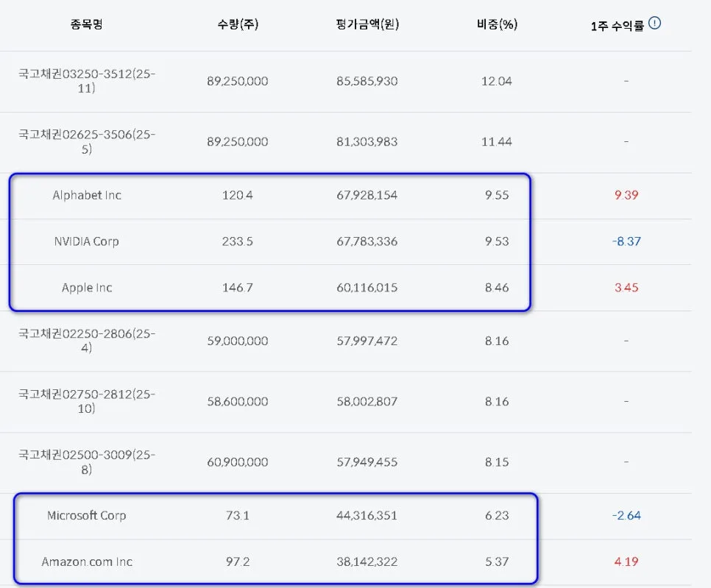Select the 국고채권02625-3506(25-5) row name
The image size is (711, 588).
[87, 141]
